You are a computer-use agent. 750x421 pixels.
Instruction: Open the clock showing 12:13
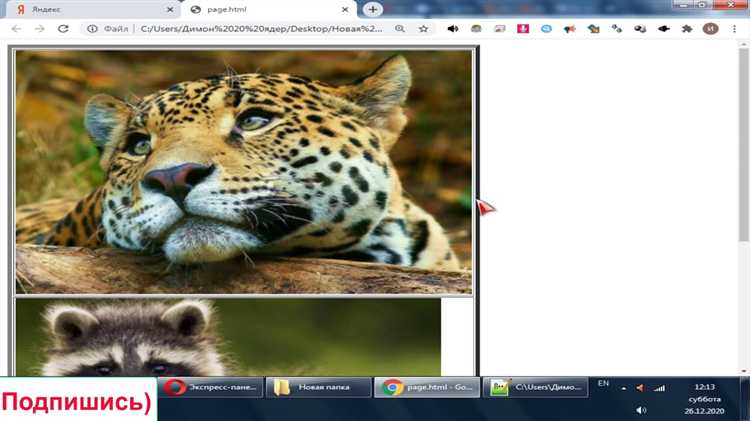pos(704,399)
